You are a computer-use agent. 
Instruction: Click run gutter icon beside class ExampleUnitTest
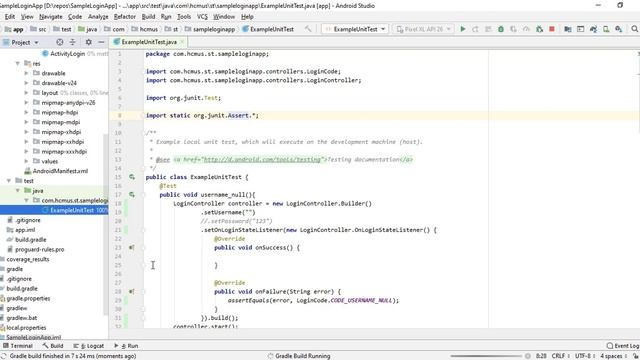(132, 177)
